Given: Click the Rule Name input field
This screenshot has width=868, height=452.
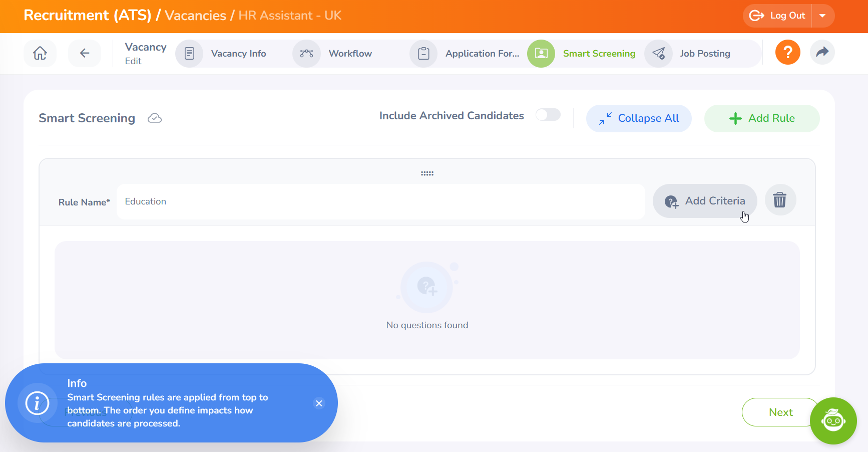Looking at the screenshot, I should click(380, 201).
